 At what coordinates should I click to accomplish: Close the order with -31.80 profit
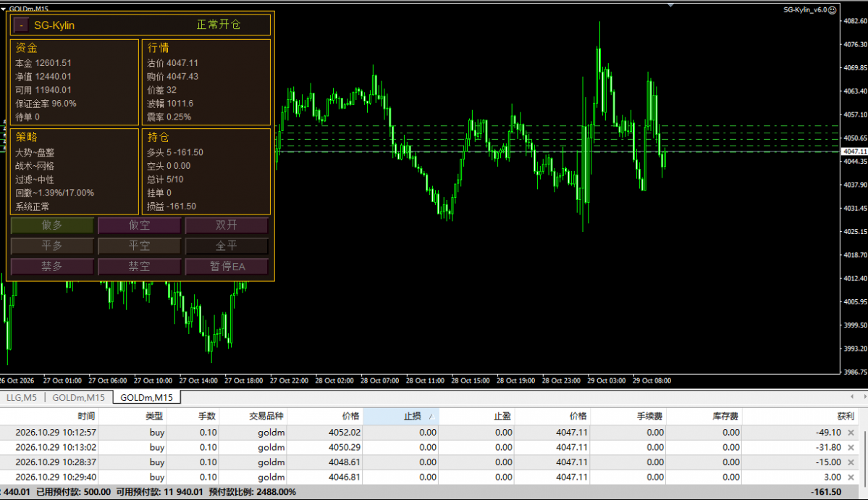pyautogui.click(x=851, y=447)
